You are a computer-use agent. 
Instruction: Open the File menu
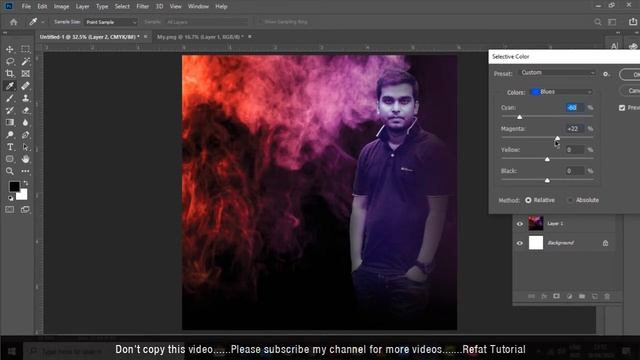click(26, 7)
